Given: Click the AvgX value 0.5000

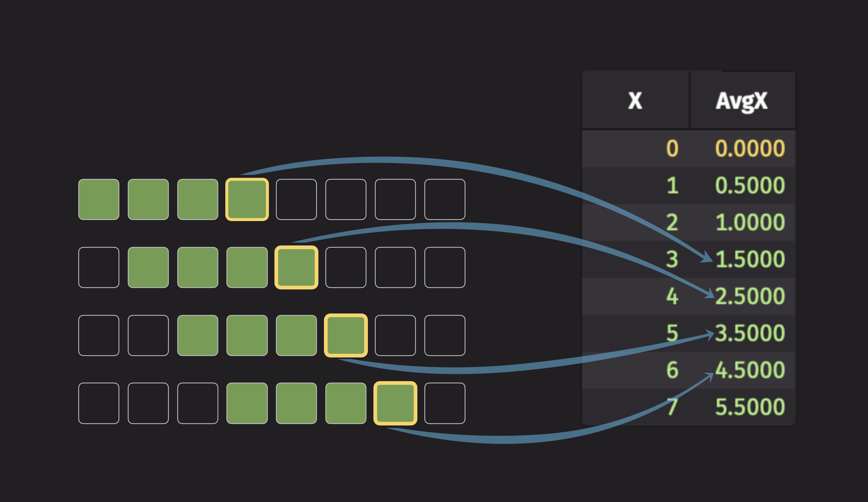Looking at the screenshot, I should click(750, 186).
